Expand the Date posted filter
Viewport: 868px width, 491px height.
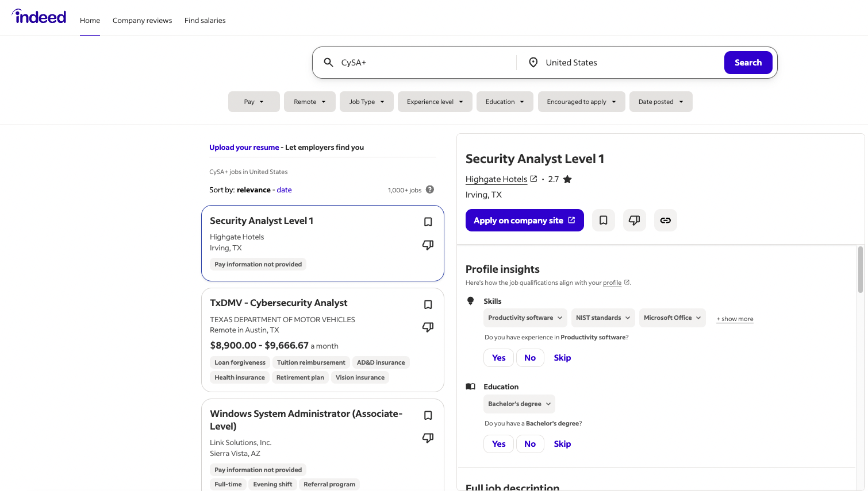(660, 102)
